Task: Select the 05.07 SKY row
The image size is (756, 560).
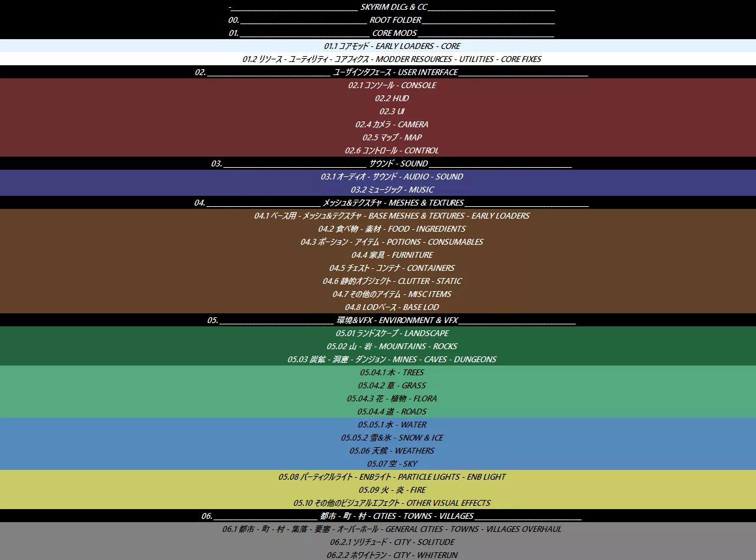Action: [378, 463]
